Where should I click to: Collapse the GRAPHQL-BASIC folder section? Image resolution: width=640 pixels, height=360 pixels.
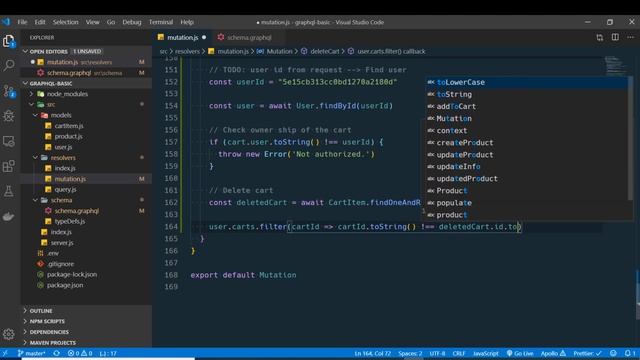pyautogui.click(x=25, y=83)
